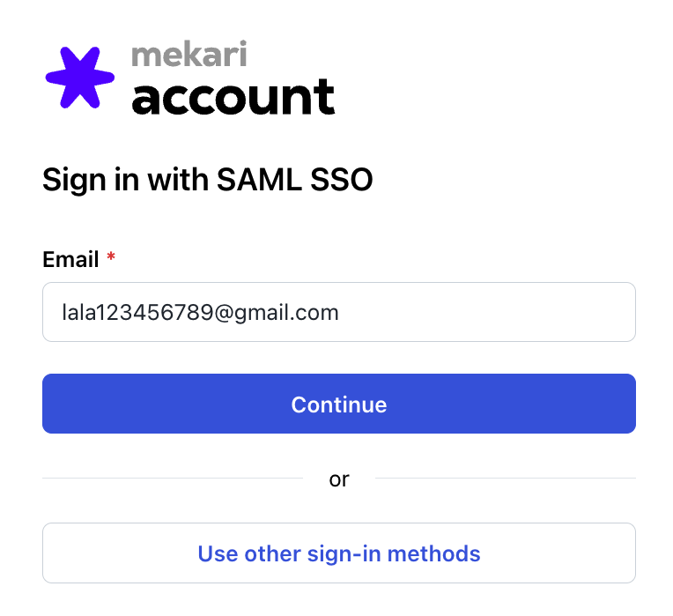Screen dimensions: 673x616
Task: Click the lala123456789@gmail.com email text
Action: [x=200, y=312]
